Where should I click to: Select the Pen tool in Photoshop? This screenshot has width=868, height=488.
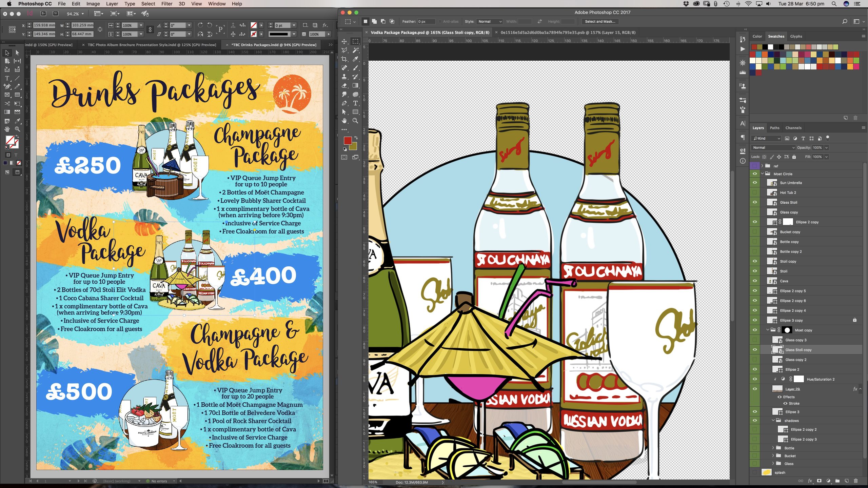pos(344,103)
